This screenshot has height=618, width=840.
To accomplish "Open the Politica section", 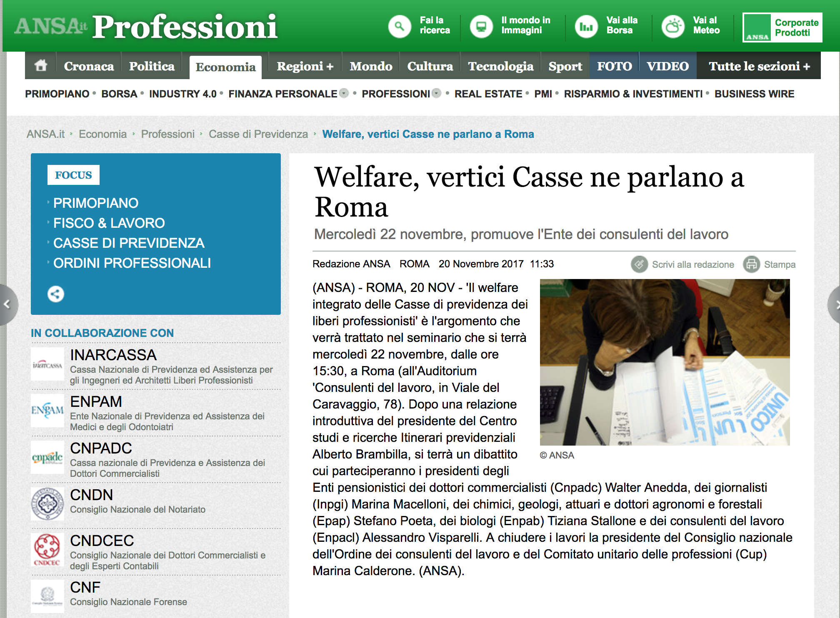I will [x=152, y=66].
